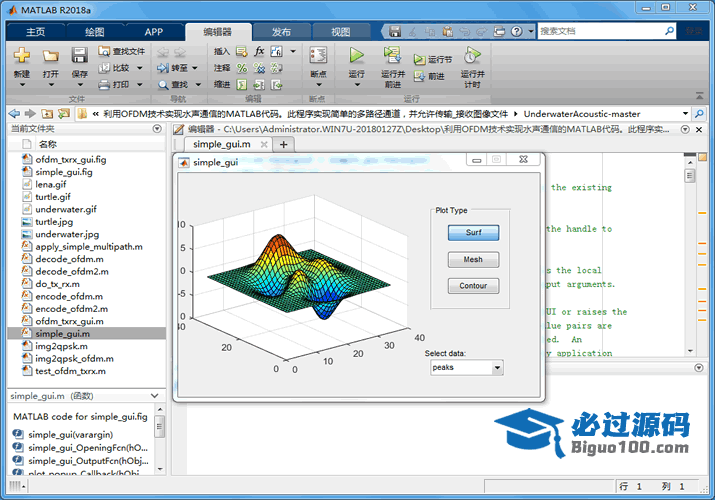Click the 新建 (New) plus icon
This screenshot has height=500, width=715.
pos(21,56)
